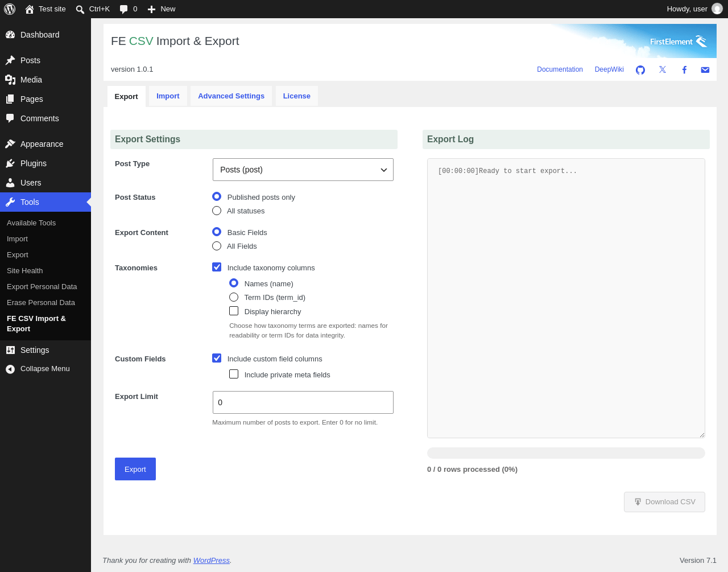
Task: Select the All statuses radio button
Action: 217,211
